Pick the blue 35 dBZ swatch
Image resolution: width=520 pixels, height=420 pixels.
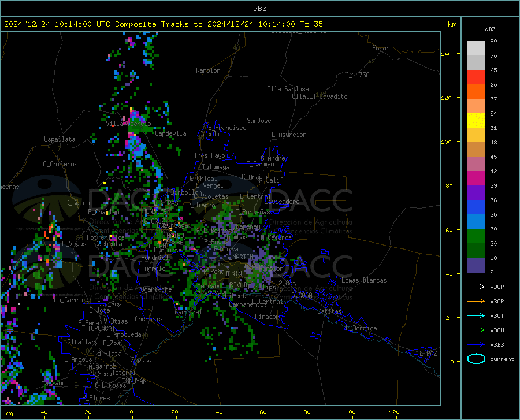click(476, 207)
